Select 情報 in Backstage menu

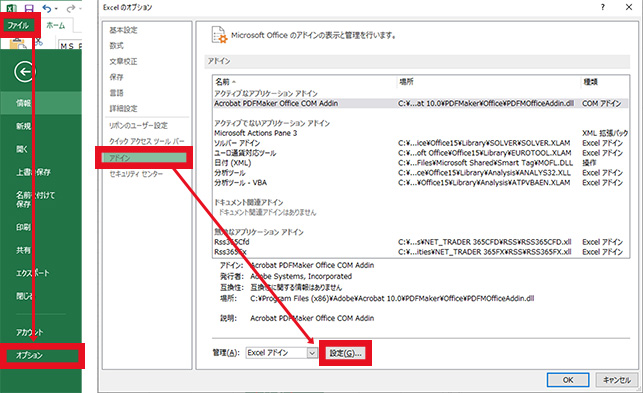[41, 103]
